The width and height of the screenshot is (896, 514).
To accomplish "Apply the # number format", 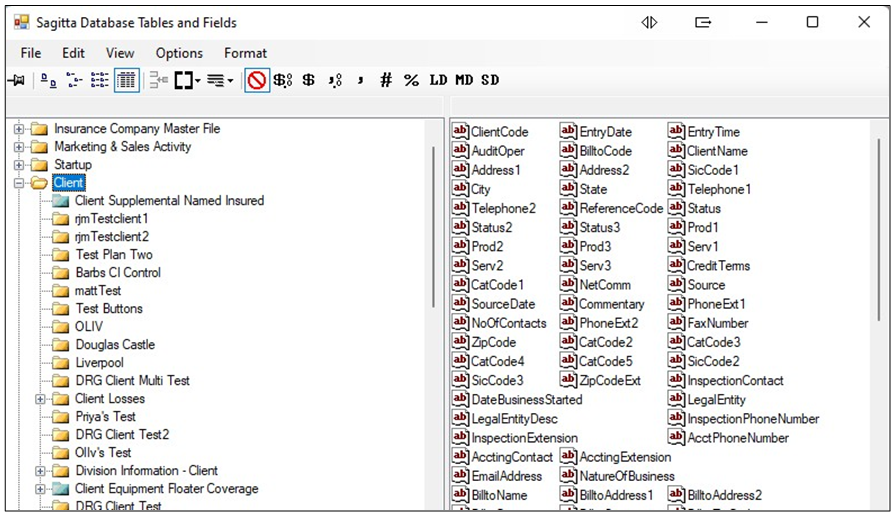I will click(386, 81).
